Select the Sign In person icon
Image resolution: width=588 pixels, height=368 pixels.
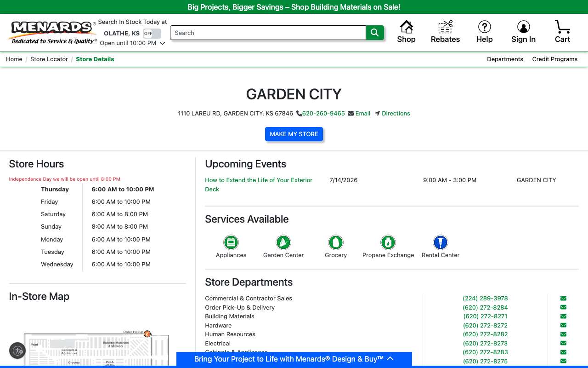[523, 27]
